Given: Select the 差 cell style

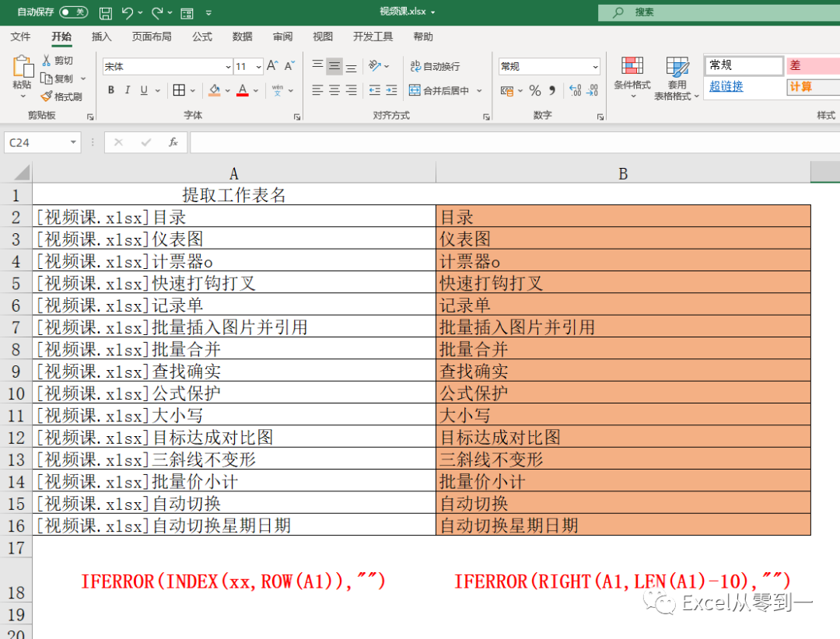Looking at the screenshot, I should [814, 65].
